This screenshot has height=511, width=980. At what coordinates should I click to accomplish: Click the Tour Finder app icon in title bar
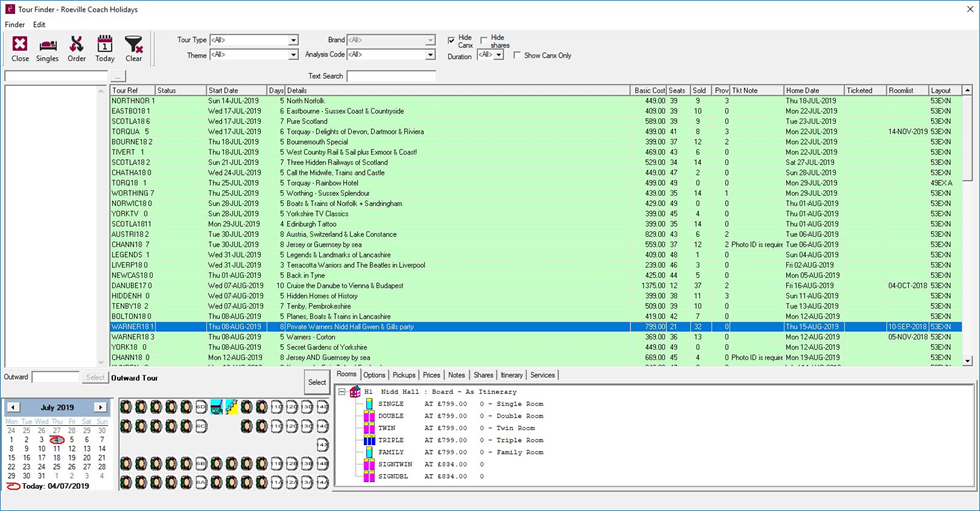click(10, 9)
